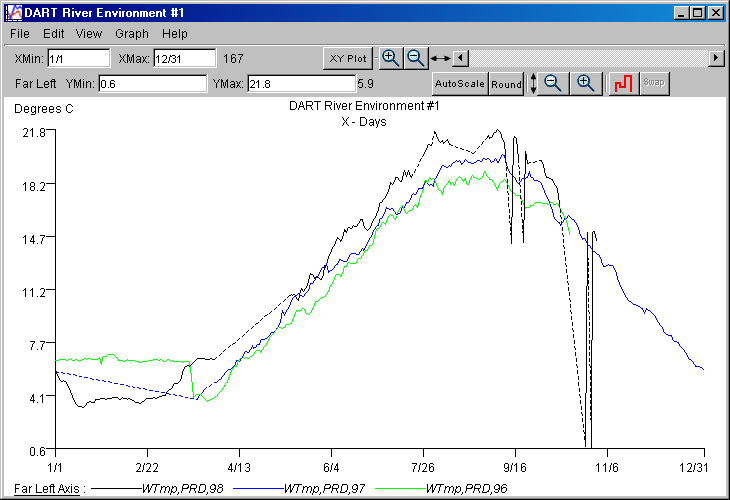Click the horizontal zoom out magnifier
This screenshot has height=500, width=730.
[x=415, y=58]
